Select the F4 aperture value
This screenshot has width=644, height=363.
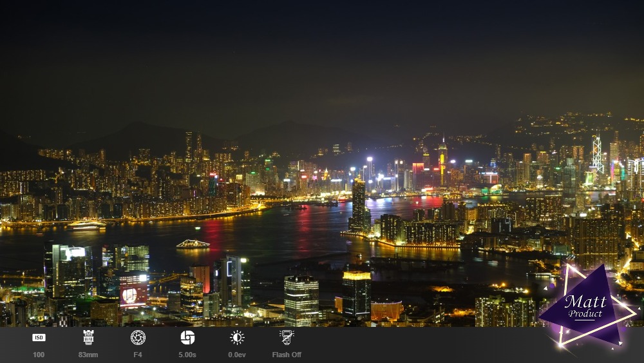coord(138,355)
